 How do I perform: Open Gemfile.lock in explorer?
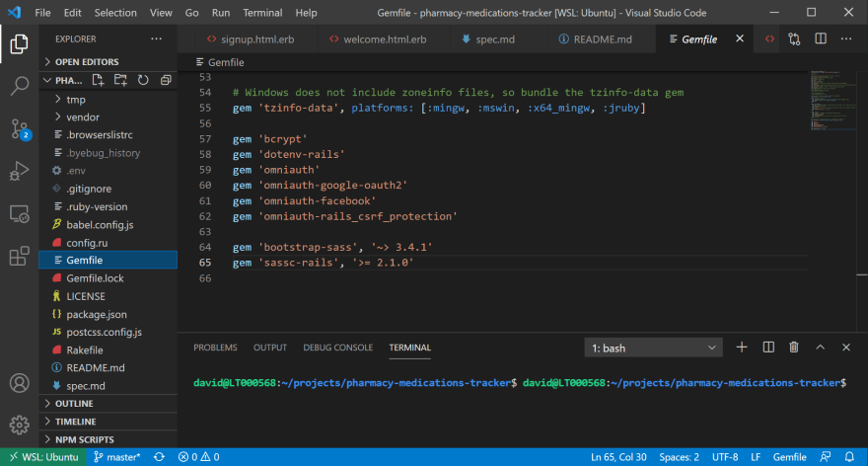pyautogui.click(x=108, y=278)
